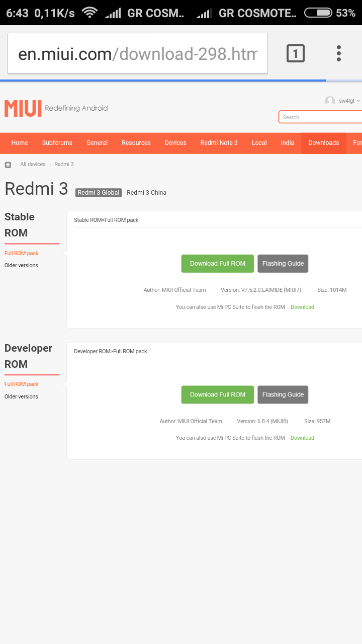Download the Stable Full ROM
Screen dimensions: 362x644
click(x=218, y=264)
